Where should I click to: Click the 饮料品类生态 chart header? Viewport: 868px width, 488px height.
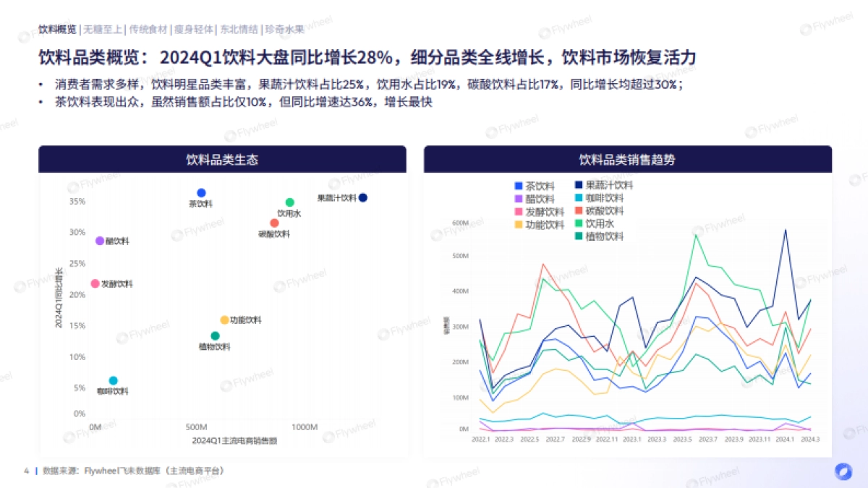(x=223, y=160)
